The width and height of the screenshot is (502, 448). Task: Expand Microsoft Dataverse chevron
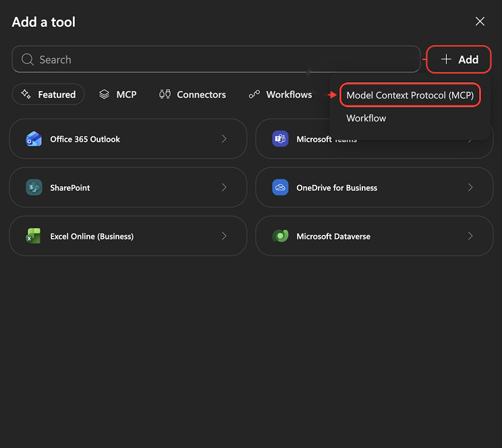[x=470, y=236]
